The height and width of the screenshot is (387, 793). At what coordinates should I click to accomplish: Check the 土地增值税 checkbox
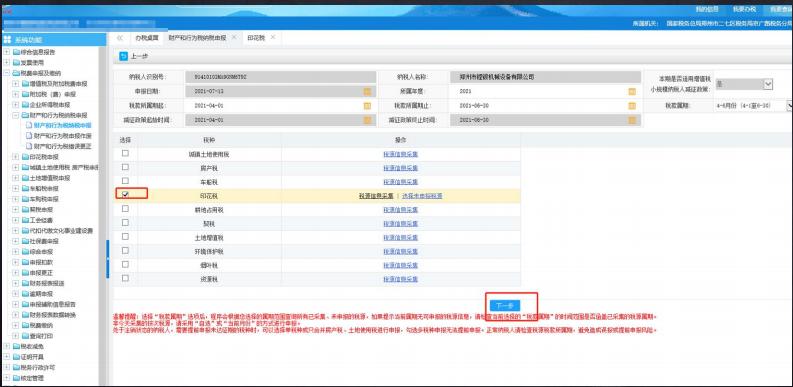[x=125, y=236]
